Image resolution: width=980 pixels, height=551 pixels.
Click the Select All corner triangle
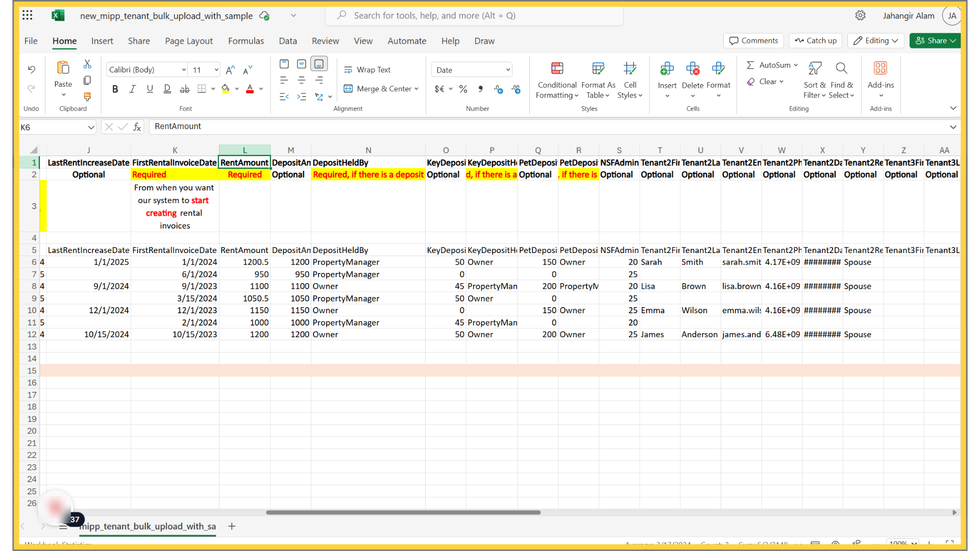point(33,150)
